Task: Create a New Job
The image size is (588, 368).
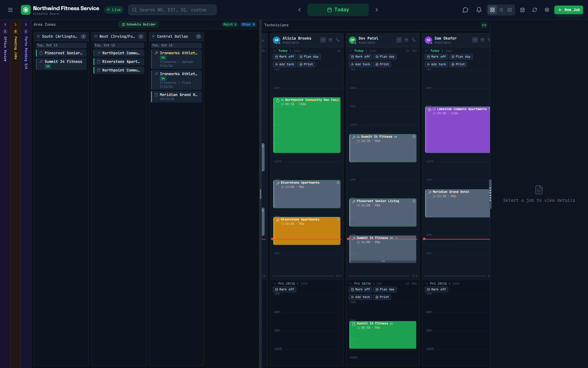Action: tap(568, 10)
